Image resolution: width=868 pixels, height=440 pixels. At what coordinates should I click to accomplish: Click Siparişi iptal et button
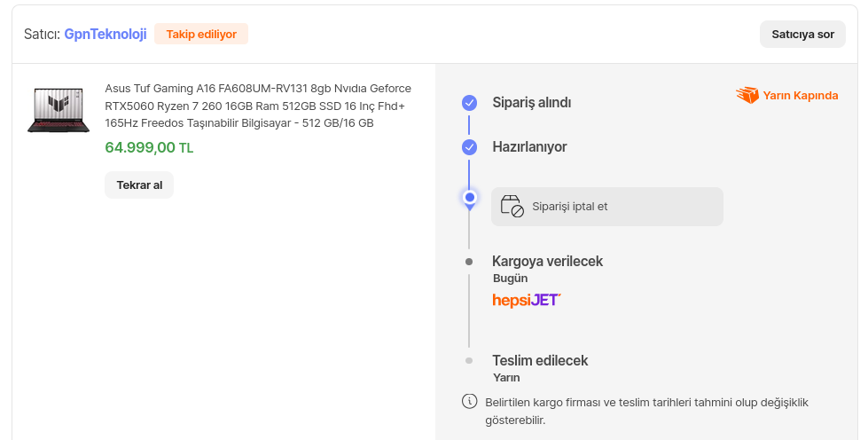click(606, 206)
